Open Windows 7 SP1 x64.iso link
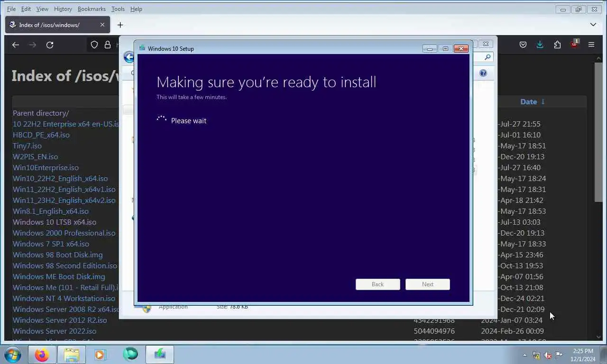Screen dimensions: 607x364 tap(51, 244)
